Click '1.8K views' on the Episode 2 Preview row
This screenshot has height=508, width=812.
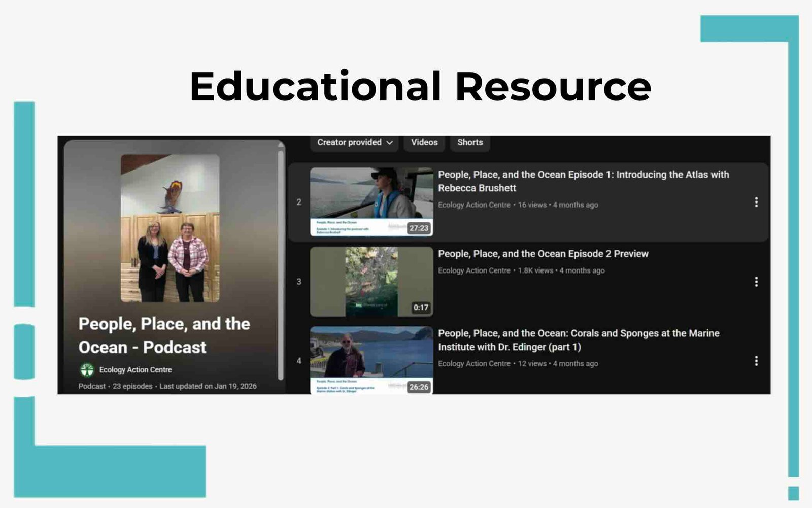point(535,271)
